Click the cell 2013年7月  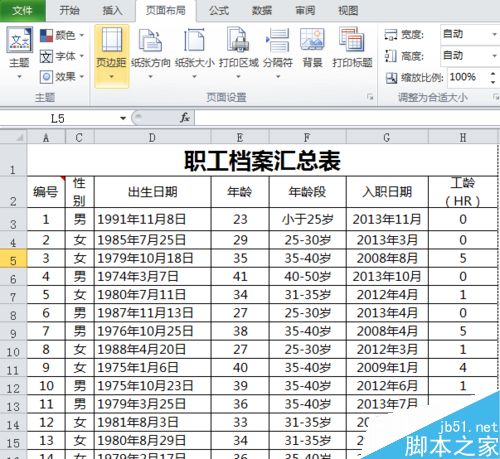tap(387, 404)
